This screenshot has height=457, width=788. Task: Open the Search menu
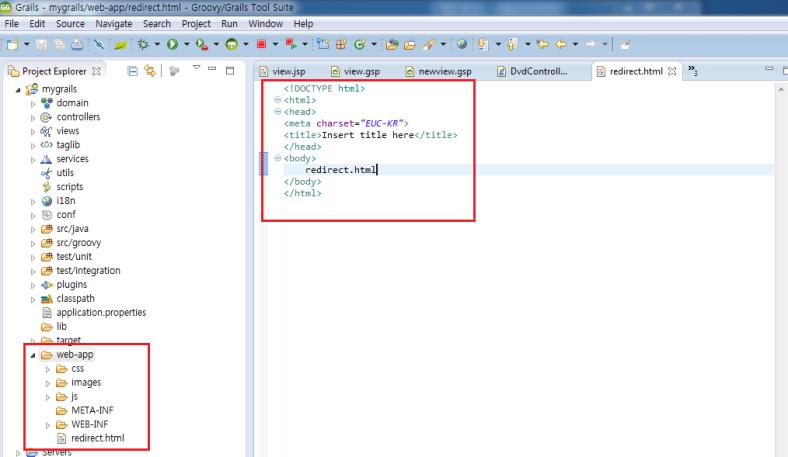click(x=157, y=24)
